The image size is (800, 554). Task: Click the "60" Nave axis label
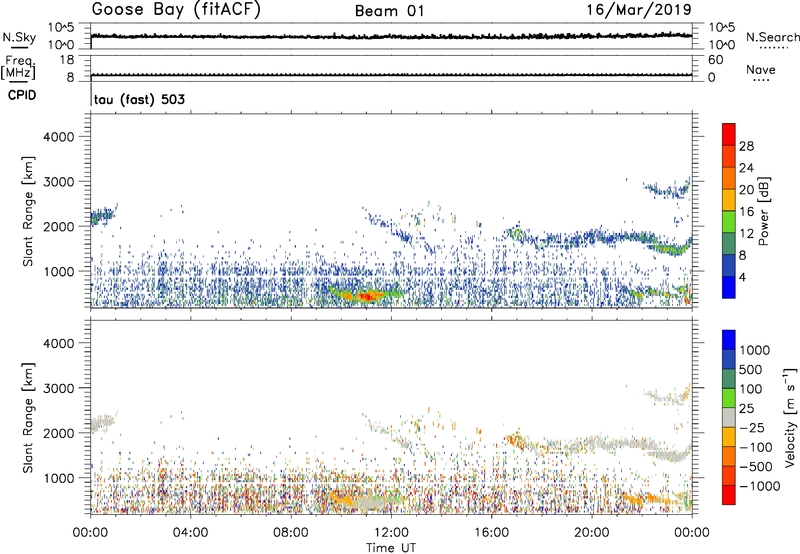(715, 60)
